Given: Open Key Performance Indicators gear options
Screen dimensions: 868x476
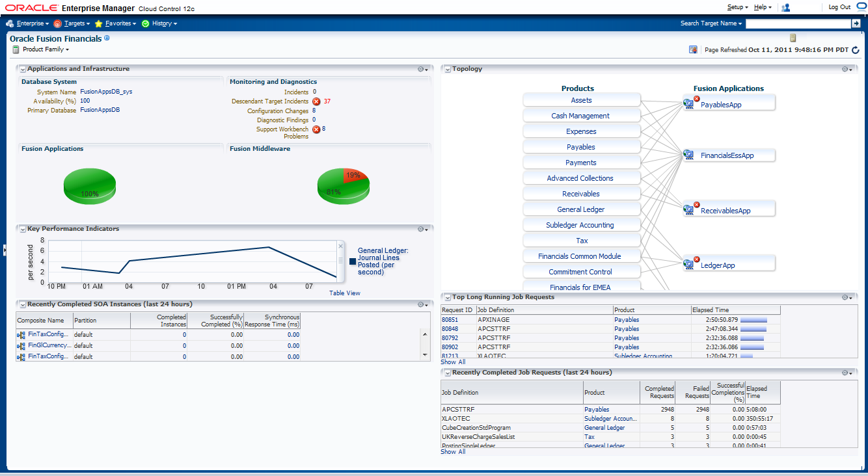Looking at the screenshot, I should point(423,229).
